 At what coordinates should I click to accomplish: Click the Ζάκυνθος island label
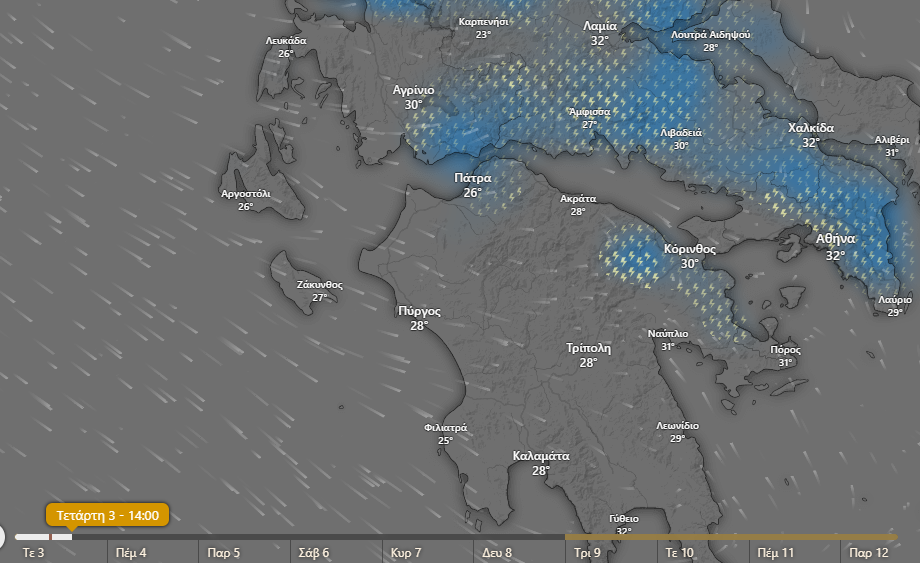319,285
